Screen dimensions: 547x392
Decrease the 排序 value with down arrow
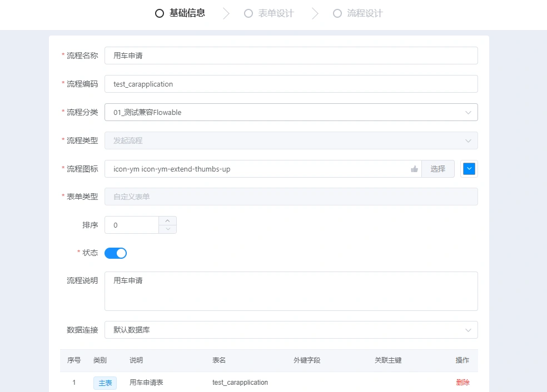pos(167,229)
